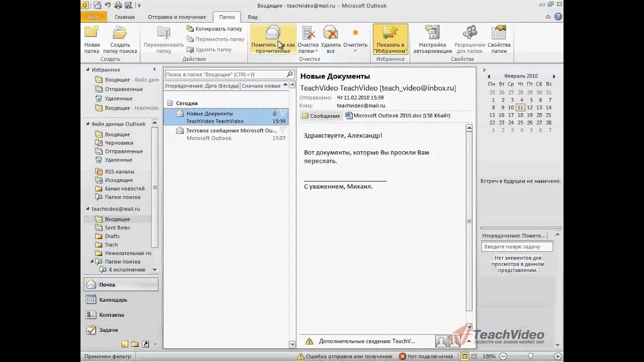644x362 pixels.
Task: Select Отправленные under Избранное
Action: coord(123,89)
